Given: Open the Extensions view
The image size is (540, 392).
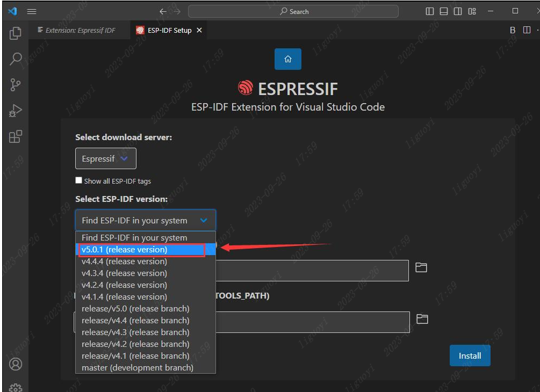Looking at the screenshot, I should (x=15, y=136).
